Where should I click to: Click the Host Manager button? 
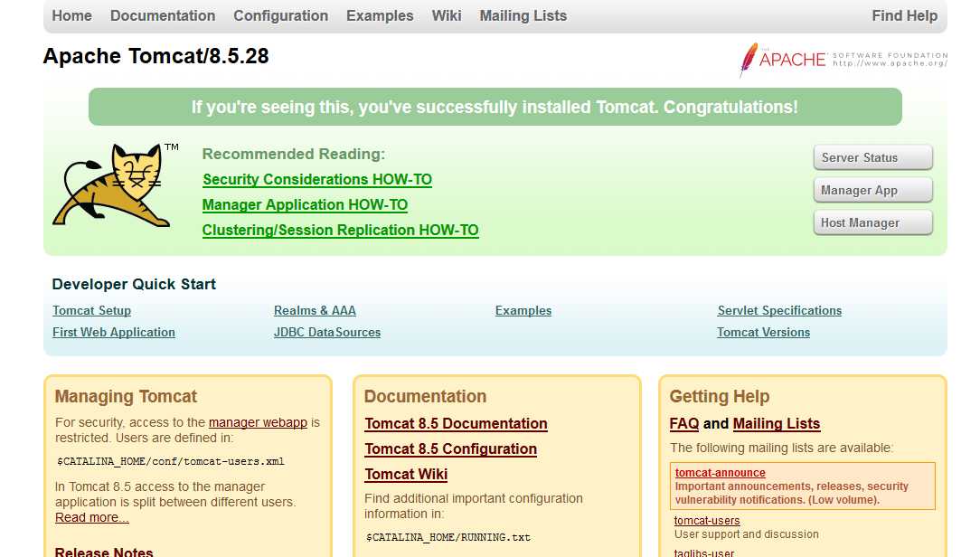click(873, 222)
